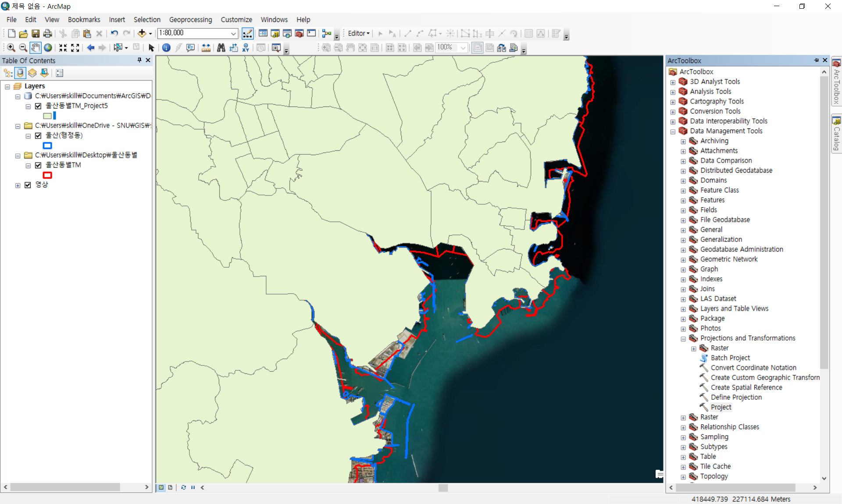The image size is (842, 504).
Task: Uncheck the 울산동별TM_Project5 layer
Action: pos(38,106)
